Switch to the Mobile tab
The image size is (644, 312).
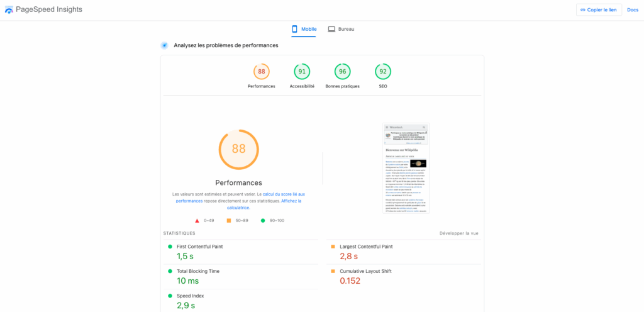tap(304, 29)
